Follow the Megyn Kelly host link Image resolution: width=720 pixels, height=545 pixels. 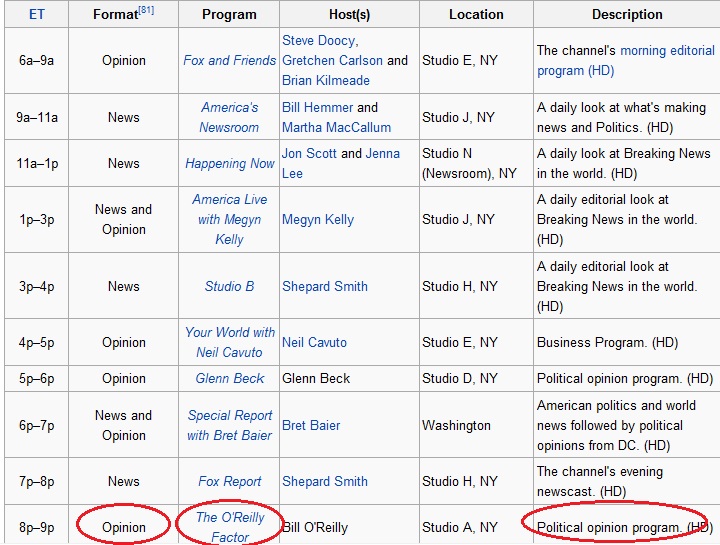pos(318,219)
